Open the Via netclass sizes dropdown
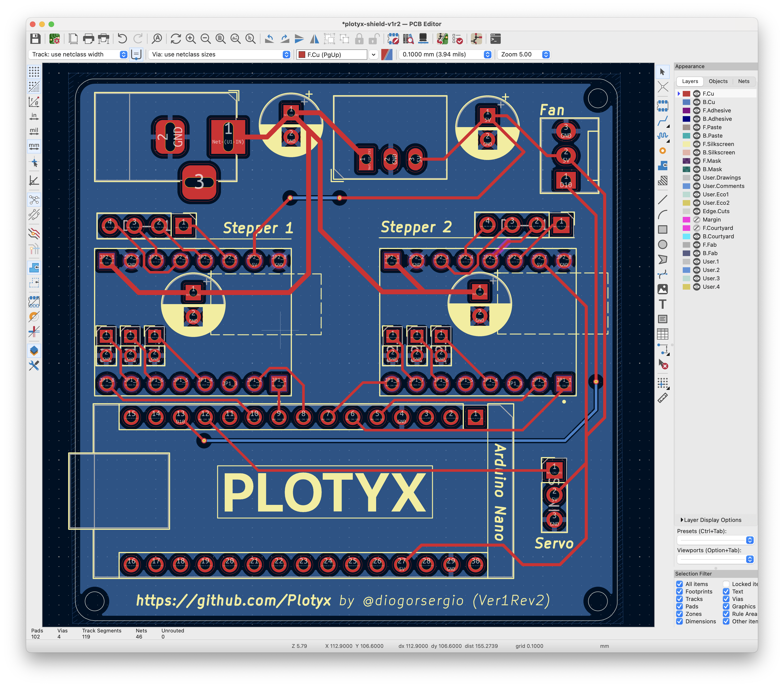 (x=220, y=54)
